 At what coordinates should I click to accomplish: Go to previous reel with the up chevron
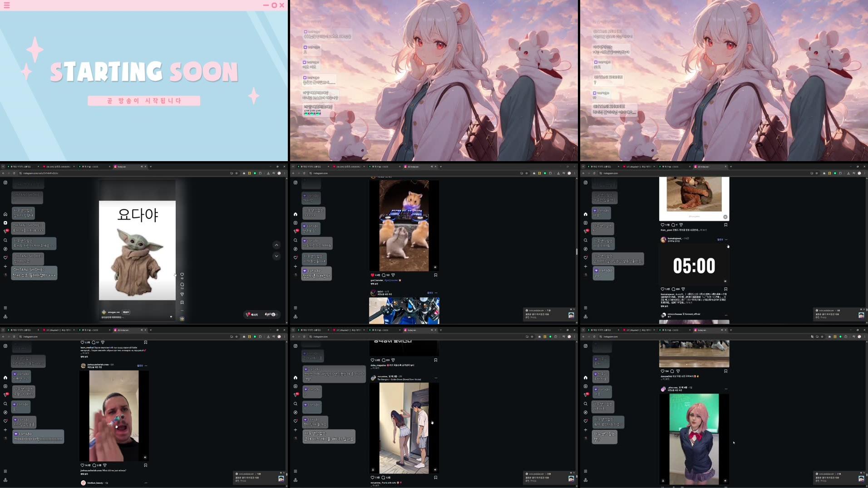[x=276, y=245]
